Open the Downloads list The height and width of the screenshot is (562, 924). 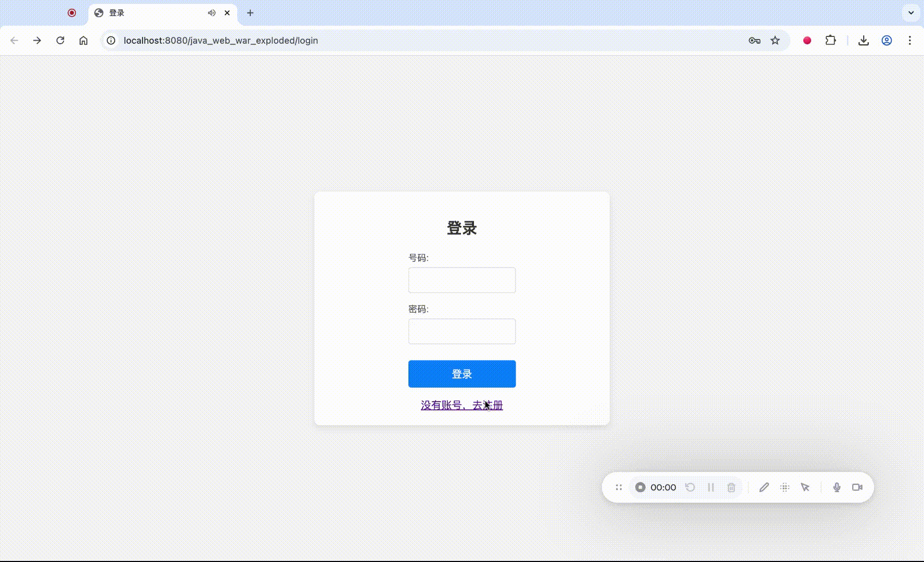click(864, 40)
